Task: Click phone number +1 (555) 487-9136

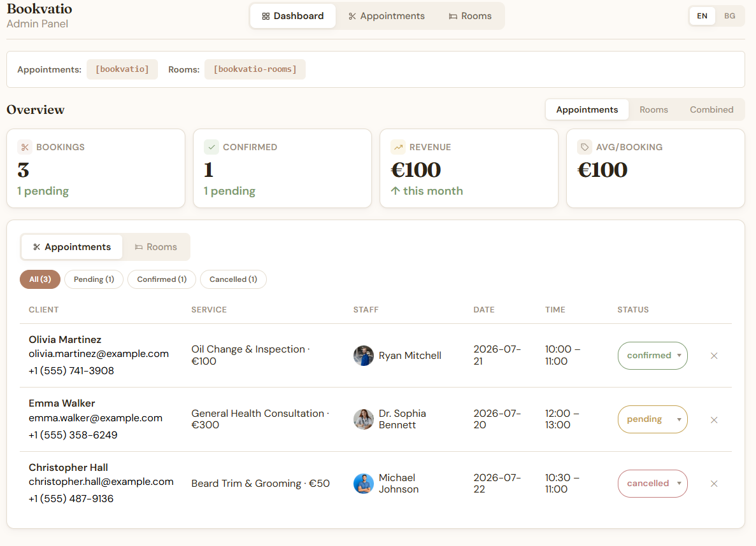Action: click(x=71, y=498)
